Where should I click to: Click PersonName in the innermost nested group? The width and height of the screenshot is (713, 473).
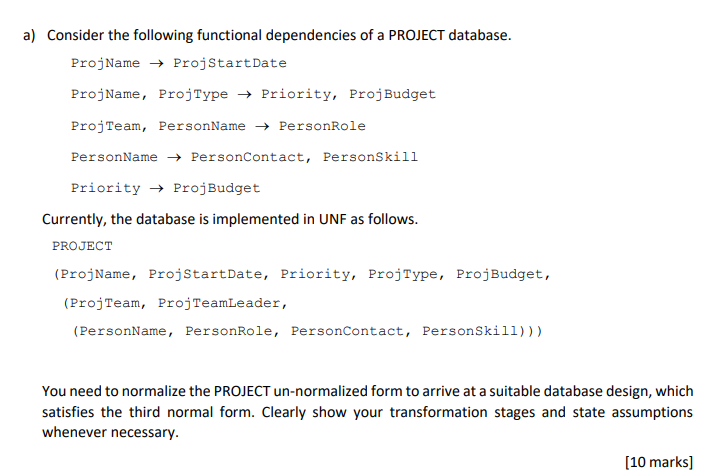point(123,331)
